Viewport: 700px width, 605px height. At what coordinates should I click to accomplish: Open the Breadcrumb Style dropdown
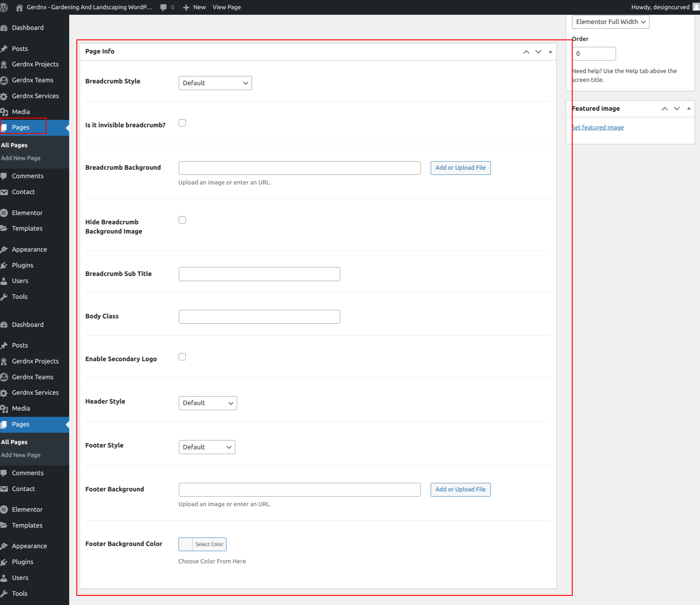point(215,83)
